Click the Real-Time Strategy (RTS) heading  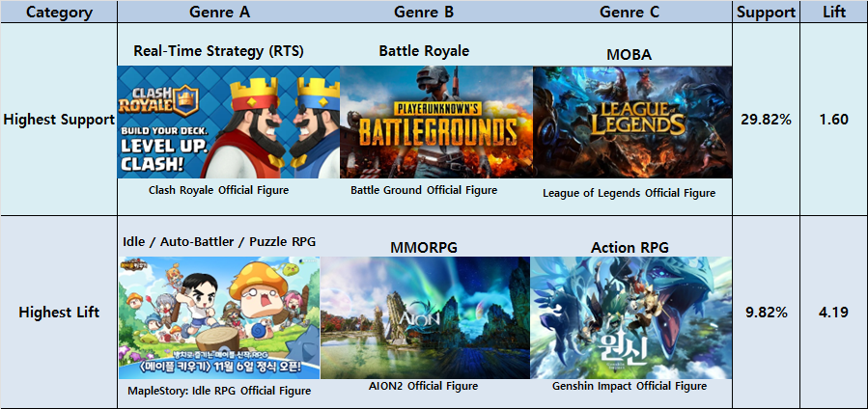(218, 51)
